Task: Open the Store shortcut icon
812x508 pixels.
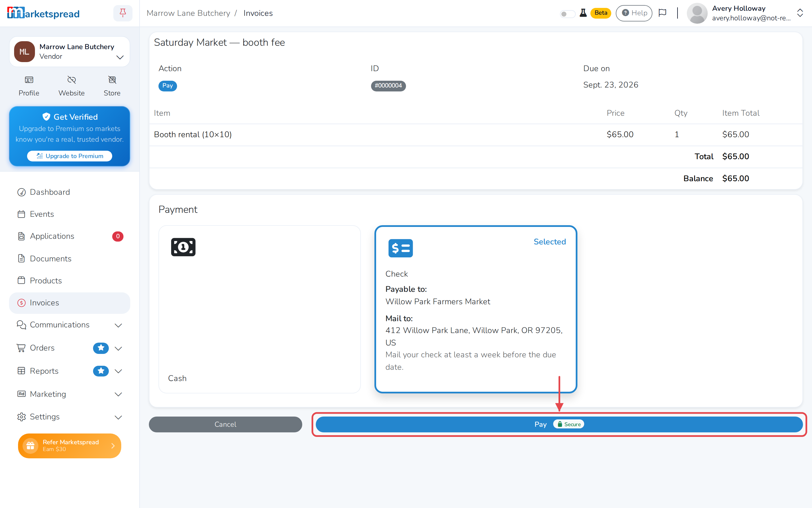Action: pyautogui.click(x=112, y=80)
